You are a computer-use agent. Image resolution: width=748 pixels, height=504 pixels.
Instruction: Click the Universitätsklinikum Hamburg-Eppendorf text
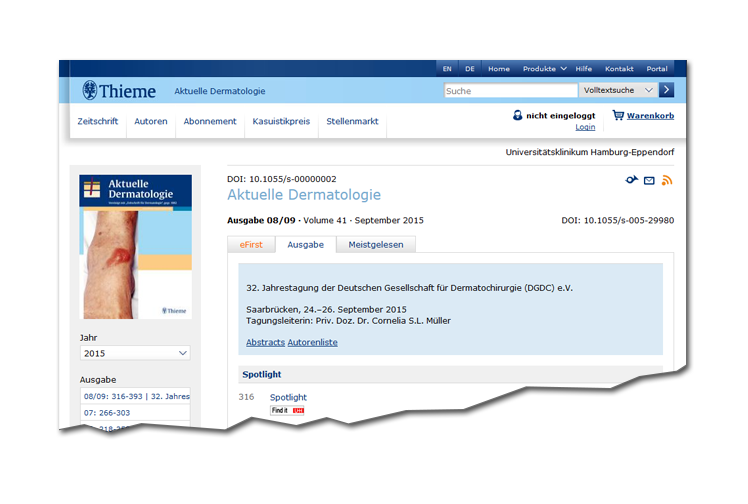click(x=590, y=152)
